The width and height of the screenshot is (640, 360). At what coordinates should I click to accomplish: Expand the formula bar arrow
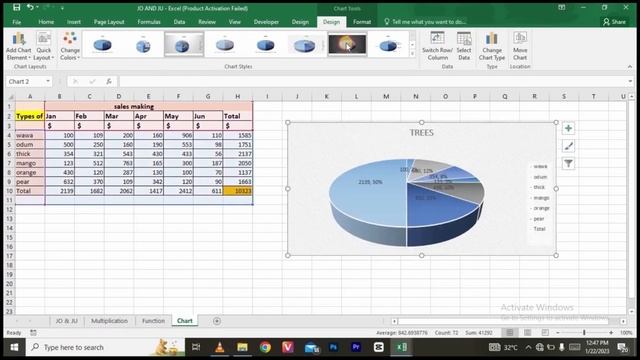(630, 82)
